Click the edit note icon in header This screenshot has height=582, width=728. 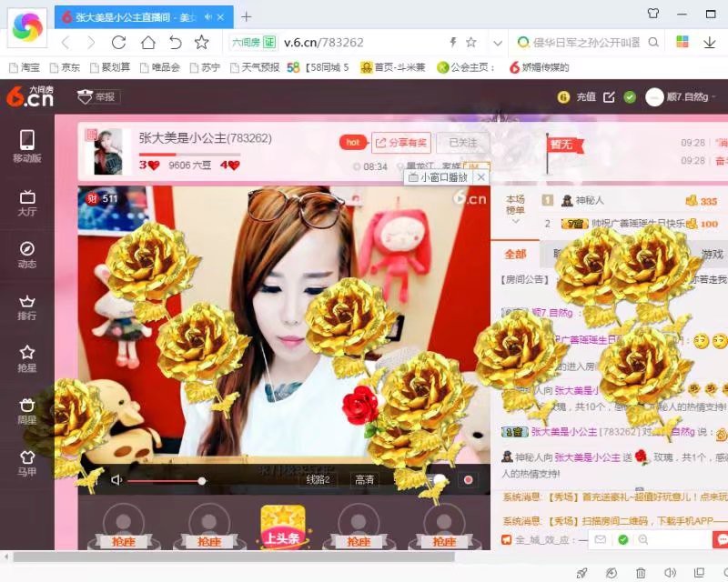[609, 97]
